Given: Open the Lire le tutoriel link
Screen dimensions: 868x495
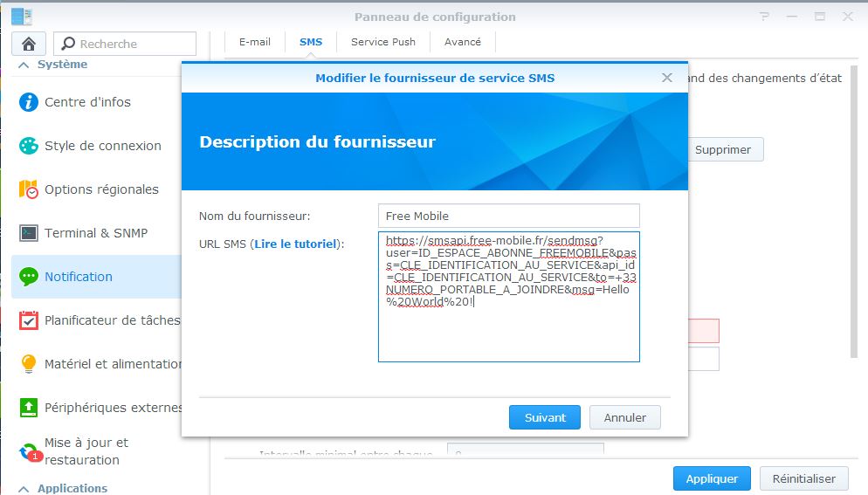Looking at the screenshot, I should (x=295, y=244).
